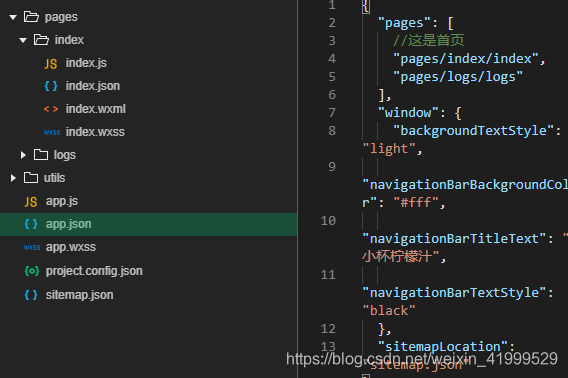Click the wxss icon of index.wxss
The image size is (568, 378).
point(52,132)
